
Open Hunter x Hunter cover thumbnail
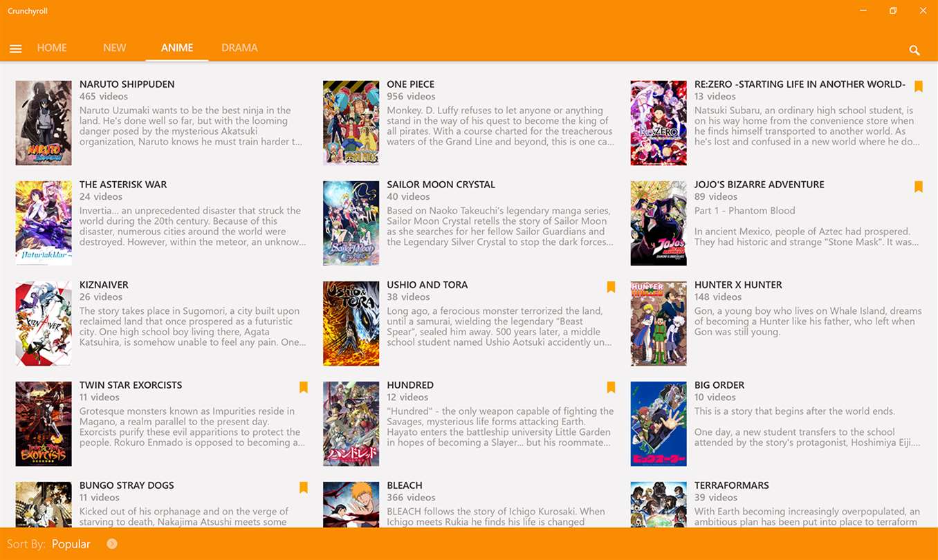(659, 324)
